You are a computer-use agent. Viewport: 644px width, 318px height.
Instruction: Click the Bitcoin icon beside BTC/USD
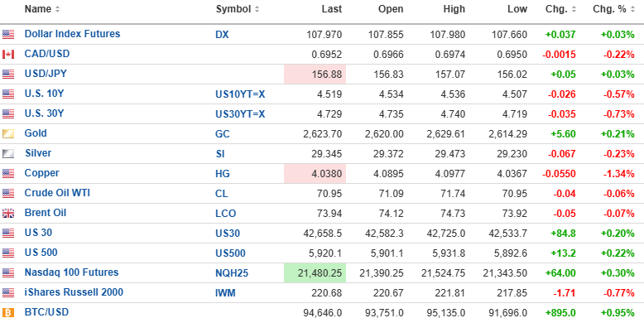[8, 312]
